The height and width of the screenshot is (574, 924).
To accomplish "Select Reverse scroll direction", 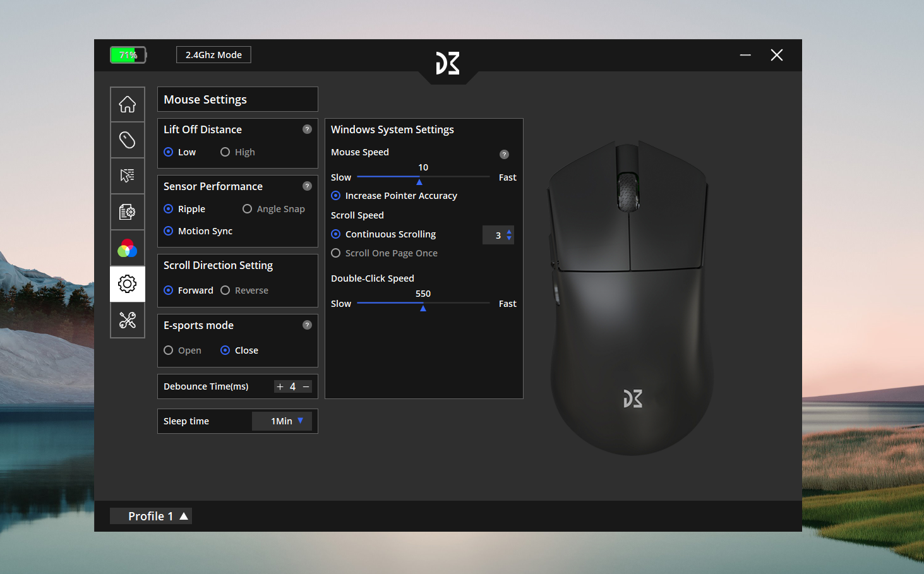I will coord(225,290).
